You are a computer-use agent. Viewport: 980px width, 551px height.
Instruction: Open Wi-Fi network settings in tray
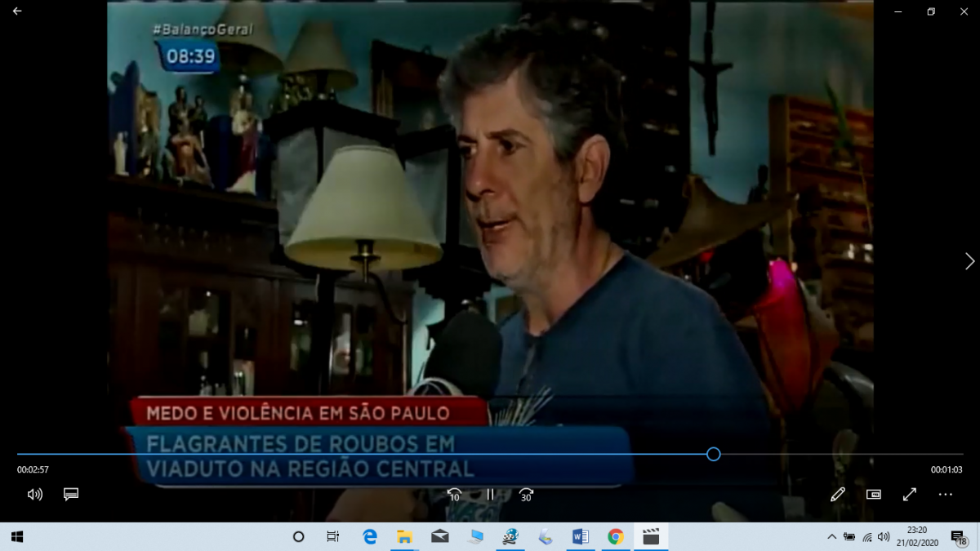coord(867,536)
